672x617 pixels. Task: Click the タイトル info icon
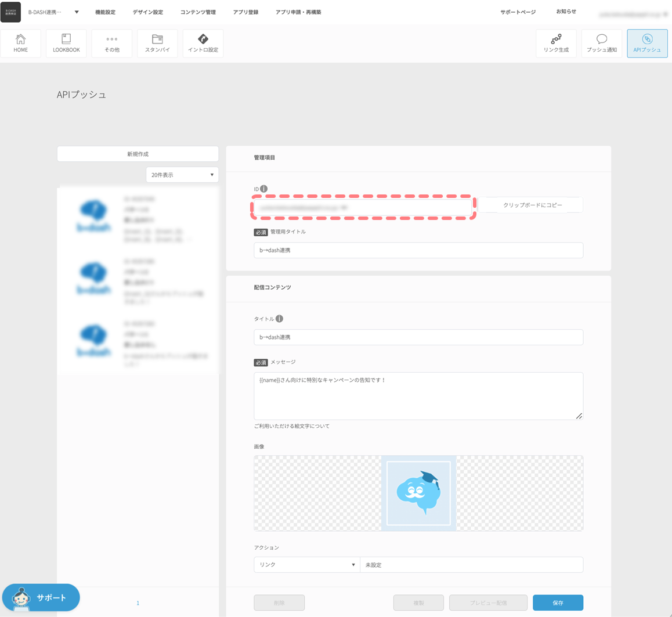click(x=279, y=319)
